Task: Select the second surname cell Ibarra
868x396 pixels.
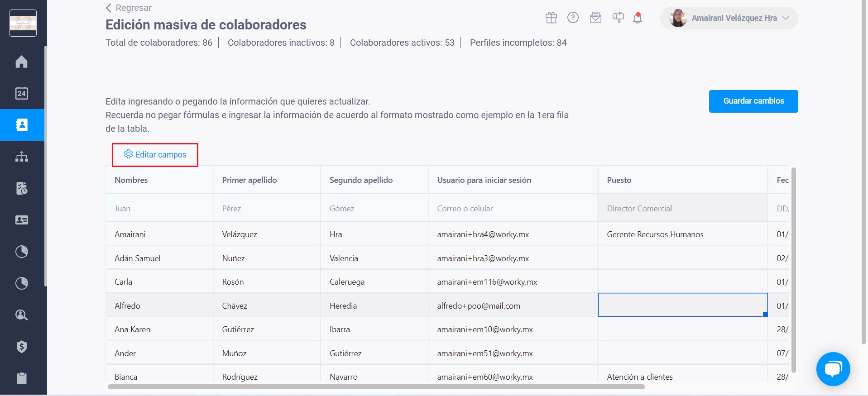Action: point(374,329)
